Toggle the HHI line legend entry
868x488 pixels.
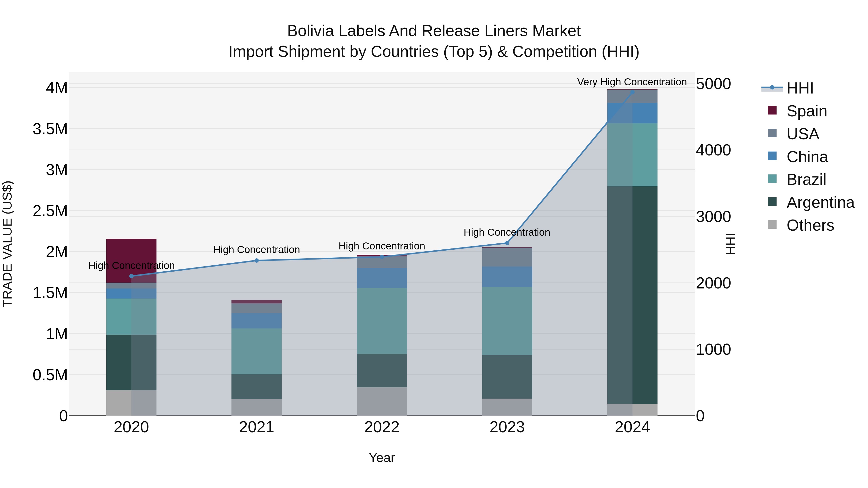787,88
